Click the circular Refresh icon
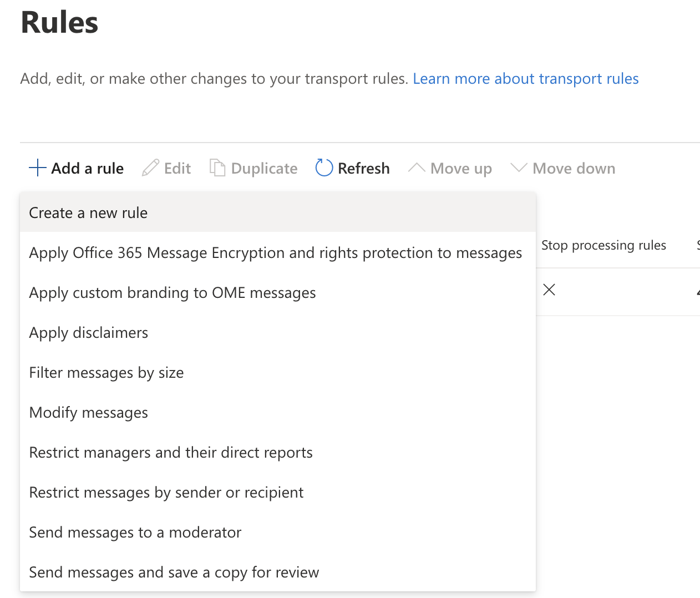700x598 pixels. point(324,168)
